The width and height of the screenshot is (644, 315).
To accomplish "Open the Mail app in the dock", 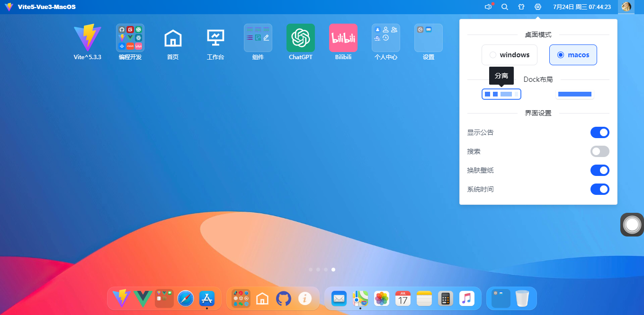I will coord(339,298).
